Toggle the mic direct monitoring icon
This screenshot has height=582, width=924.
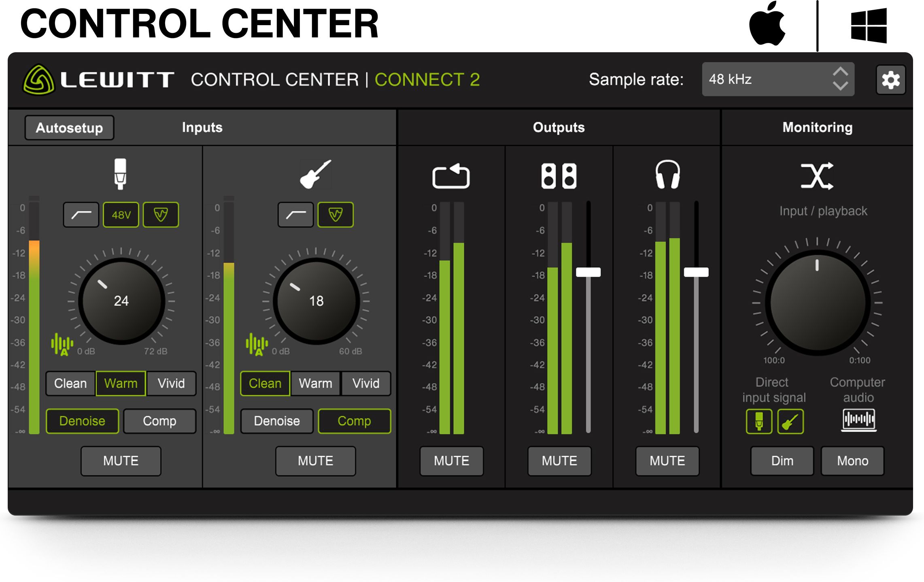click(759, 421)
